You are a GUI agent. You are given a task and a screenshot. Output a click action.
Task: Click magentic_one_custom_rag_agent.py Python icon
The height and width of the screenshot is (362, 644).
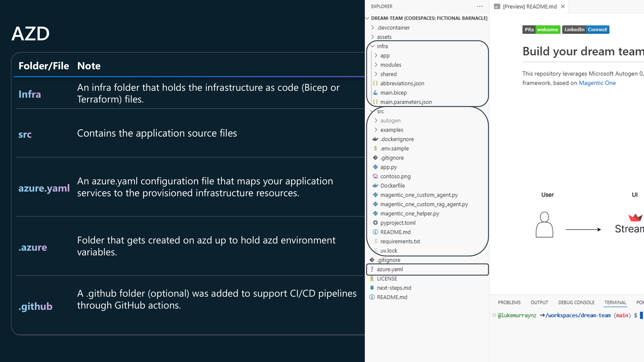click(375, 204)
